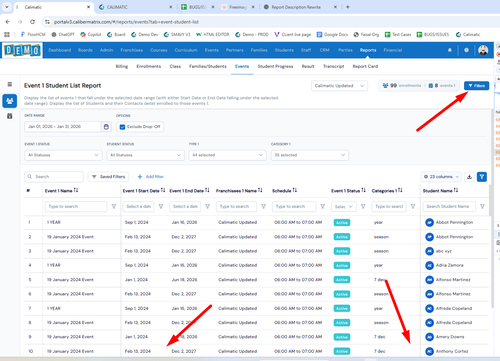Open the Students menu
Viewport: 500px width, 361px height.
coord(284,50)
